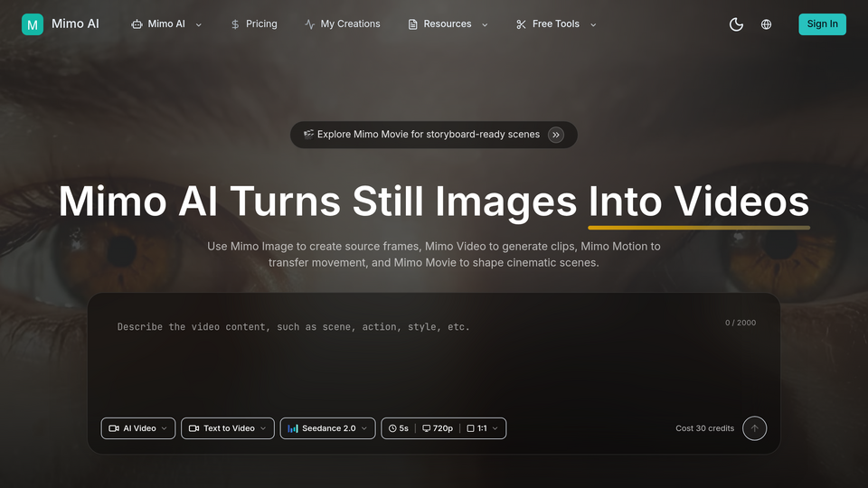The width and height of the screenshot is (868, 488).
Task: Open the AI Video type dropdown
Action: pyautogui.click(x=137, y=428)
